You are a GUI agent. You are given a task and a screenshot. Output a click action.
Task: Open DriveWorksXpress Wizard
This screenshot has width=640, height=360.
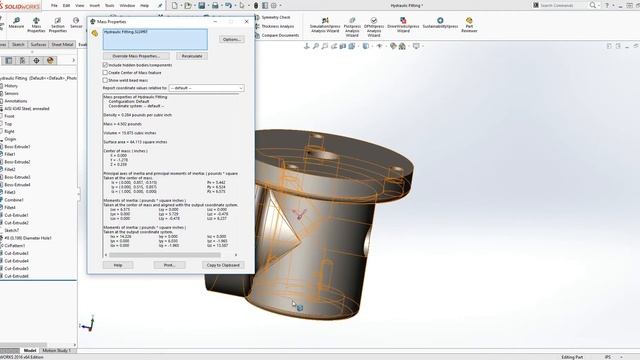click(x=403, y=25)
